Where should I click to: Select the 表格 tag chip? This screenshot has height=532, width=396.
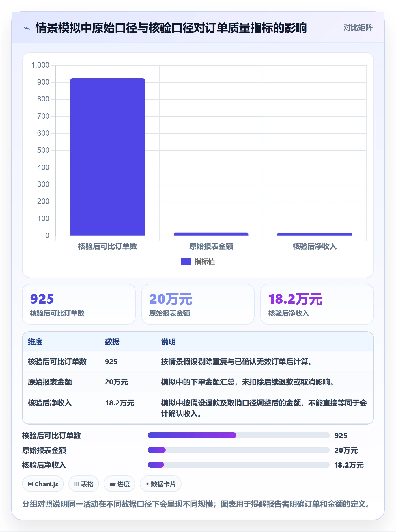(84, 484)
